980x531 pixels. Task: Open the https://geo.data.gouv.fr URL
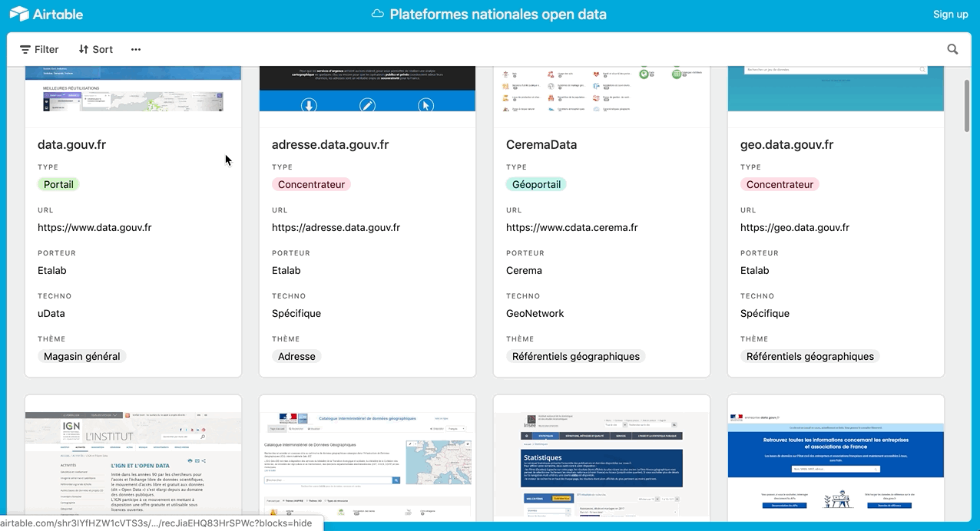[x=794, y=227]
